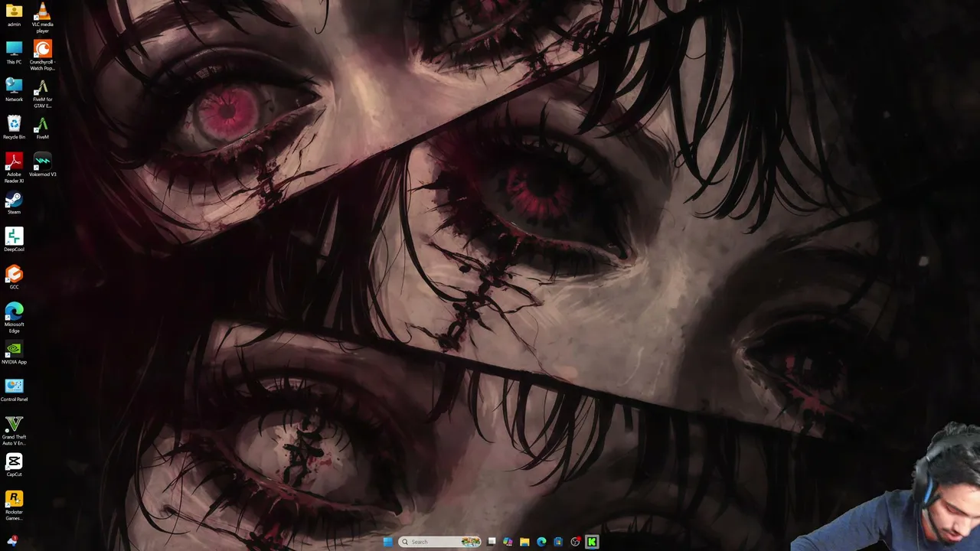Image resolution: width=980 pixels, height=551 pixels.
Task: Select the Crunchyroll desktop icon
Action: [x=43, y=55]
